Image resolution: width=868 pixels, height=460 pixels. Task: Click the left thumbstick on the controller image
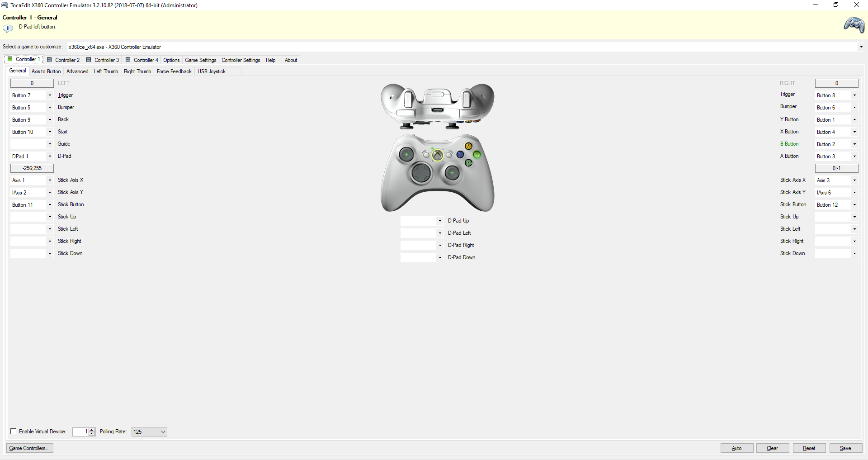tap(406, 155)
